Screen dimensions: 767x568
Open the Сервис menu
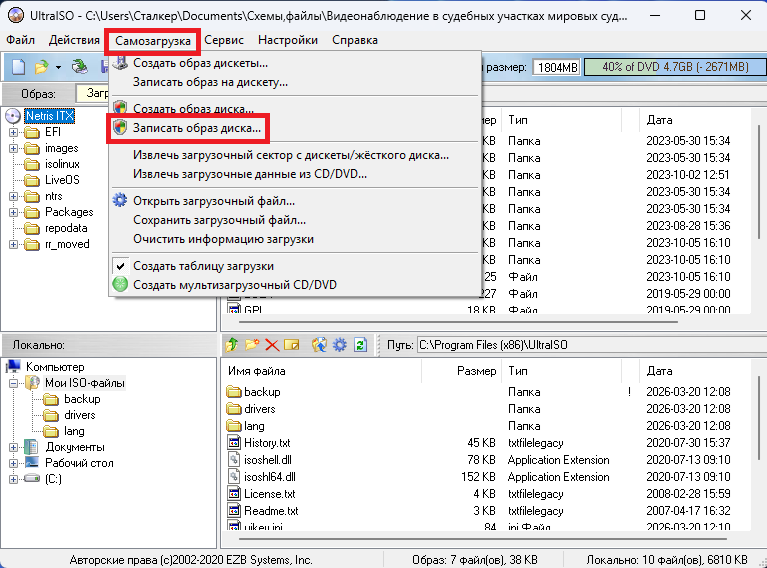pos(224,40)
